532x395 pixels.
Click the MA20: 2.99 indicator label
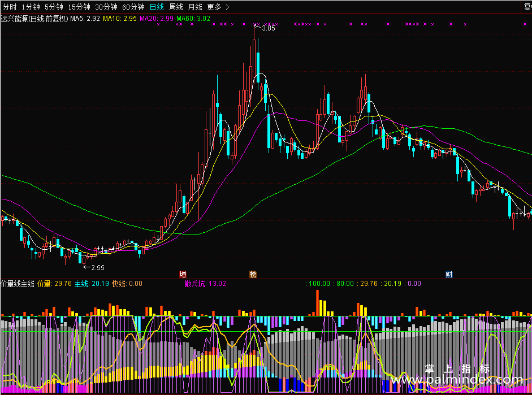(x=157, y=19)
